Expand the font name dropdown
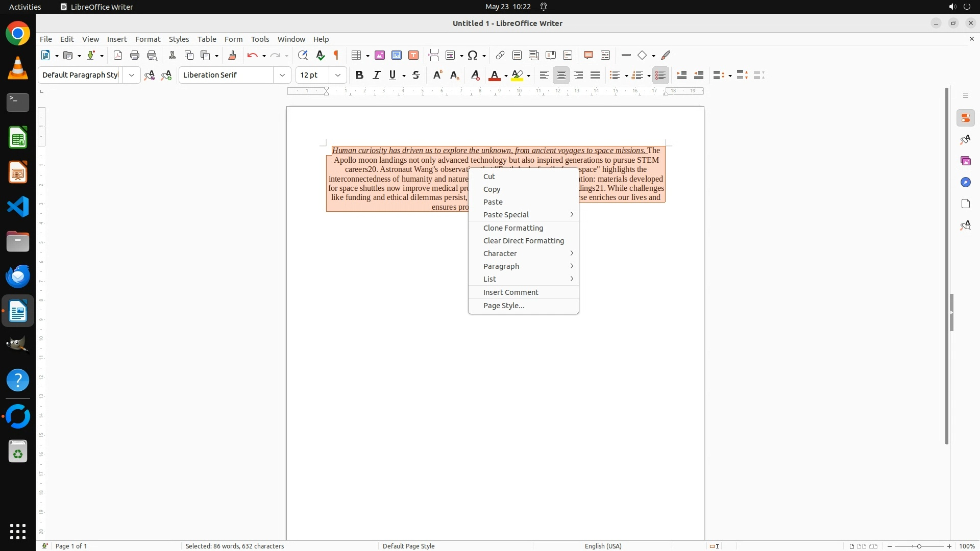This screenshot has height=551, width=980. click(282, 75)
